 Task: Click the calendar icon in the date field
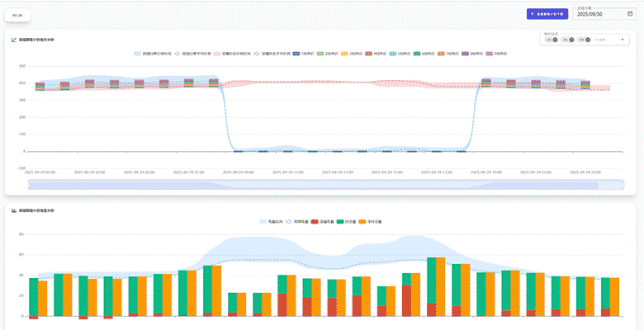coord(630,14)
